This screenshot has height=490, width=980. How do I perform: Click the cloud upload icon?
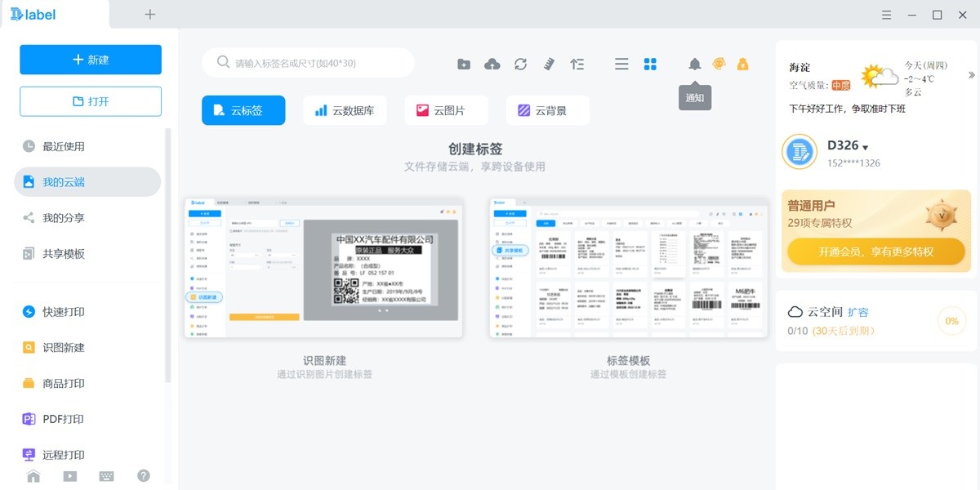point(492,63)
